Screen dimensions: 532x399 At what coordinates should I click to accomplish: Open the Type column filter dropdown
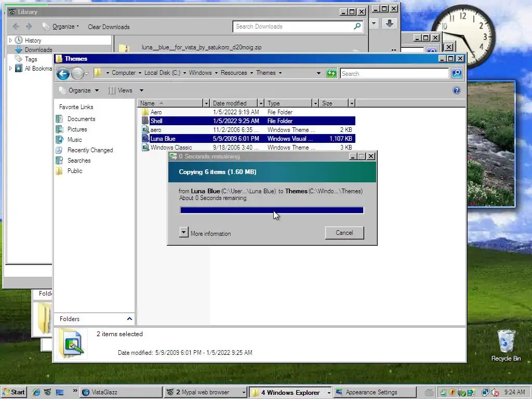pos(315,103)
